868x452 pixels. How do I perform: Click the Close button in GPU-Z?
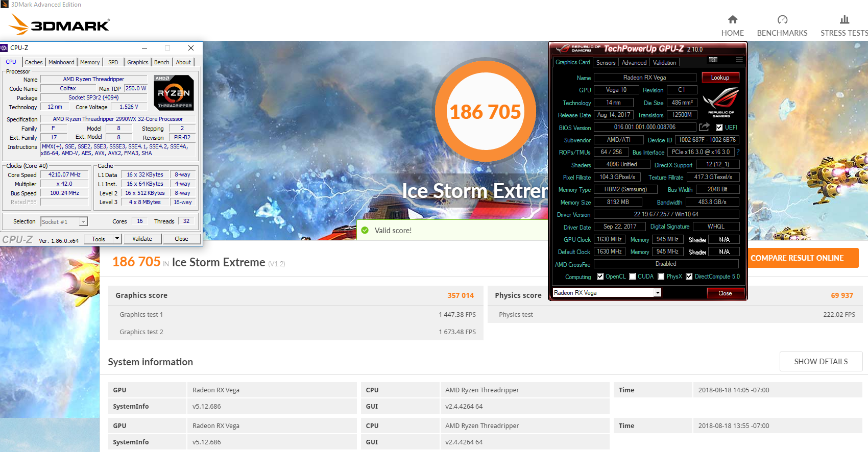click(x=725, y=293)
